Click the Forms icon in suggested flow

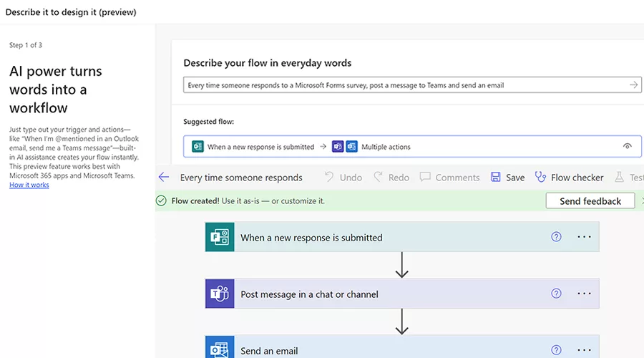click(x=197, y=146)
